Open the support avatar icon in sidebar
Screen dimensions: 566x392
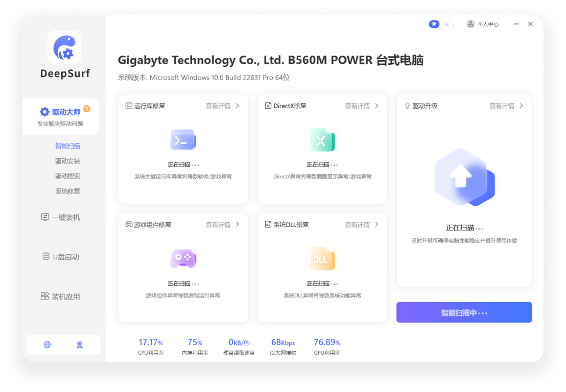[x=80, y=345]
